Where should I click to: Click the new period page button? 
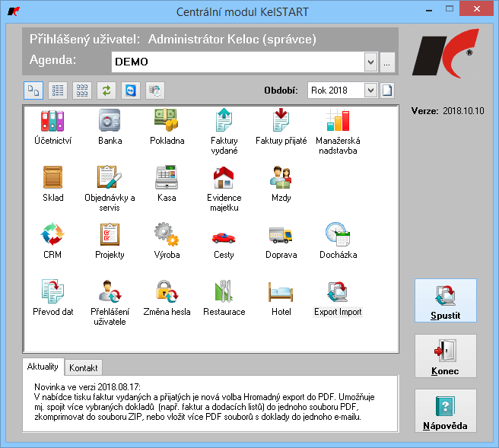(387, 91)
